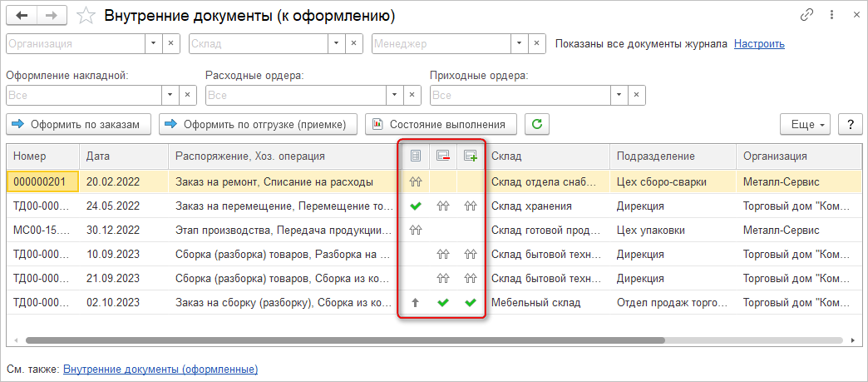Viewport: 868px width, 382px height.
Task: Clear Приходные ордера filter with X
Action: click(x=637, y=95)
